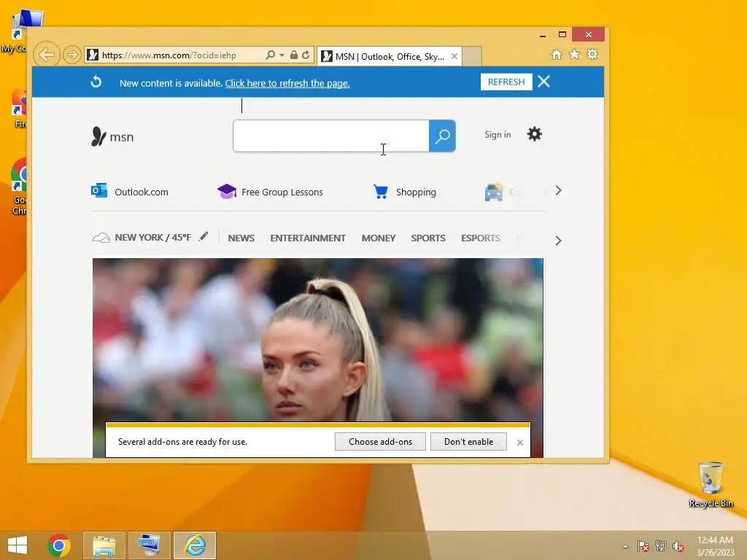Image resolution: width=747 pixels, height=560 pixels.
Task: Click the Choose add-ons button
Action: tap(380, 441)
